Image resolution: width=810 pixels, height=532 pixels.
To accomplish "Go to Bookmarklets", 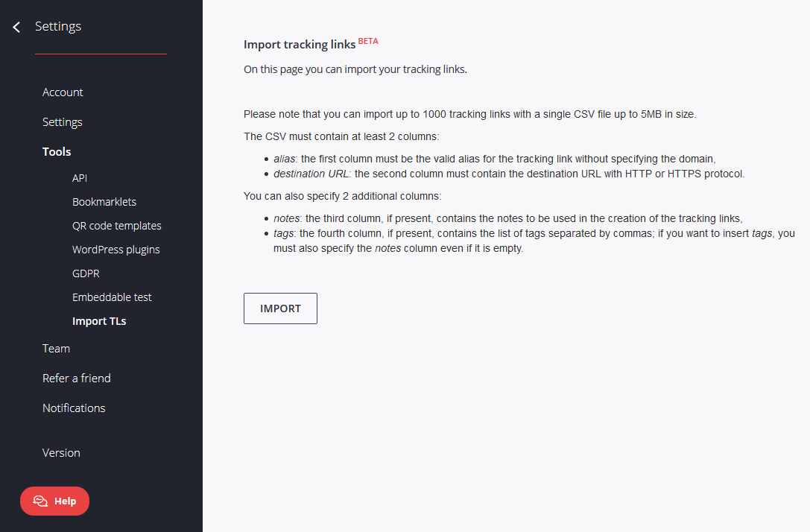I will click(x=104, y=202).
